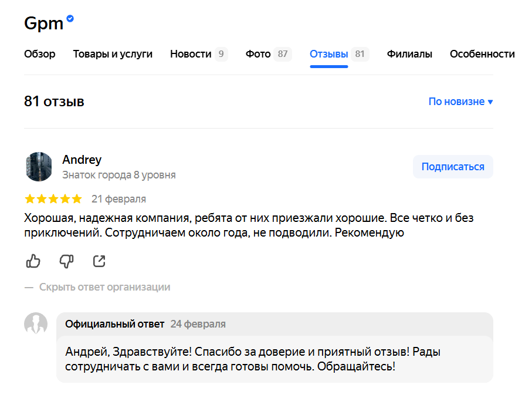Open the sort dropdown 'По новизне'
This screenshot has height=398, width=532.
pos(460,102)
